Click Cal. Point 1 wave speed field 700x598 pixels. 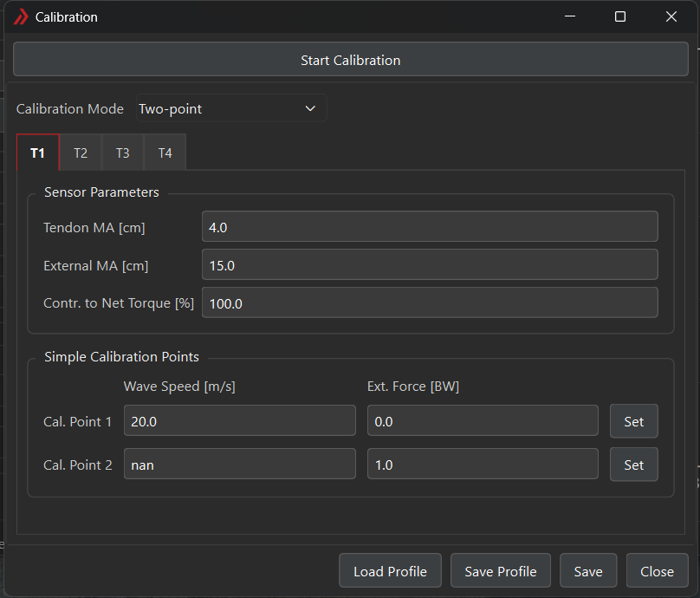(240, 420)
